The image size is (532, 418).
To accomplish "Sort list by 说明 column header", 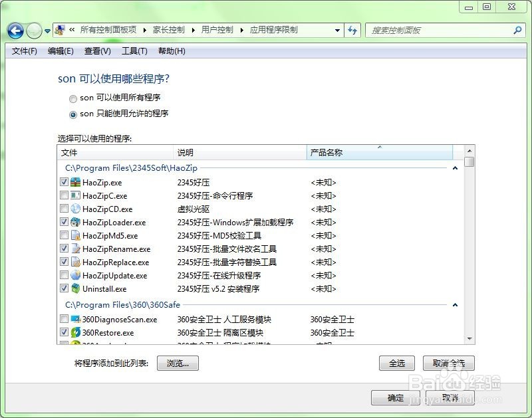I will [240, 153].
